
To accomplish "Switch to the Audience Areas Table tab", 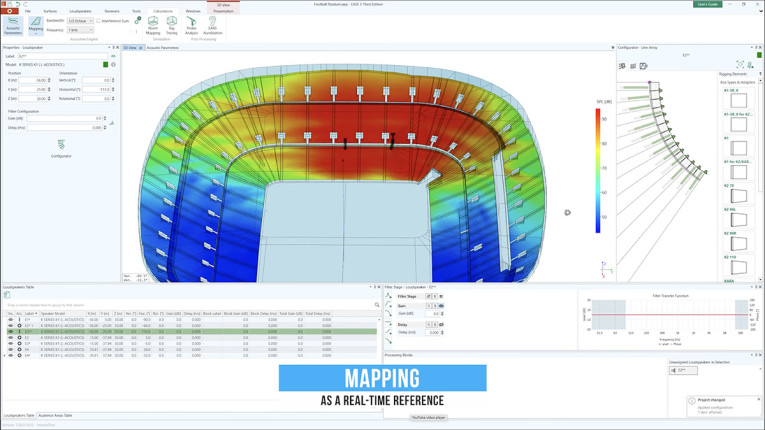I will point(56,415).
